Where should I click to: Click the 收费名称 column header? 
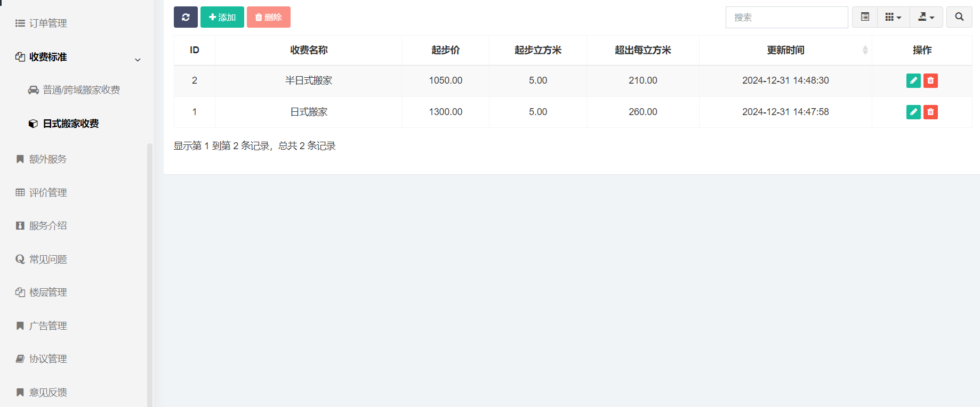309,50
